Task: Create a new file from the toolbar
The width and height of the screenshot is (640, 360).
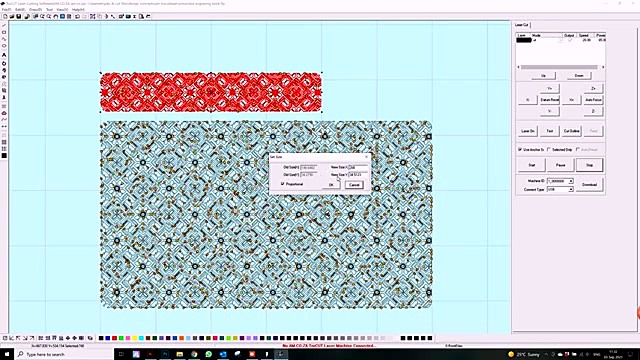Action: (x=5, y=17)
